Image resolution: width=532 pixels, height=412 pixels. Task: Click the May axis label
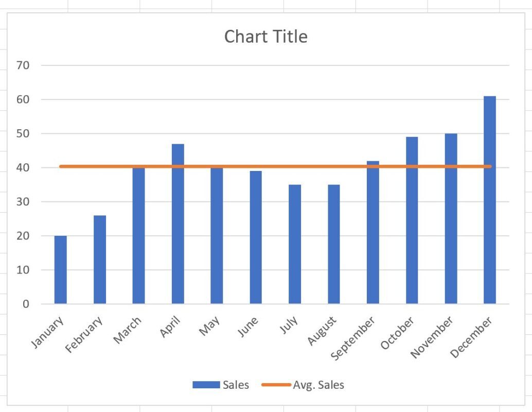(209, 325)
